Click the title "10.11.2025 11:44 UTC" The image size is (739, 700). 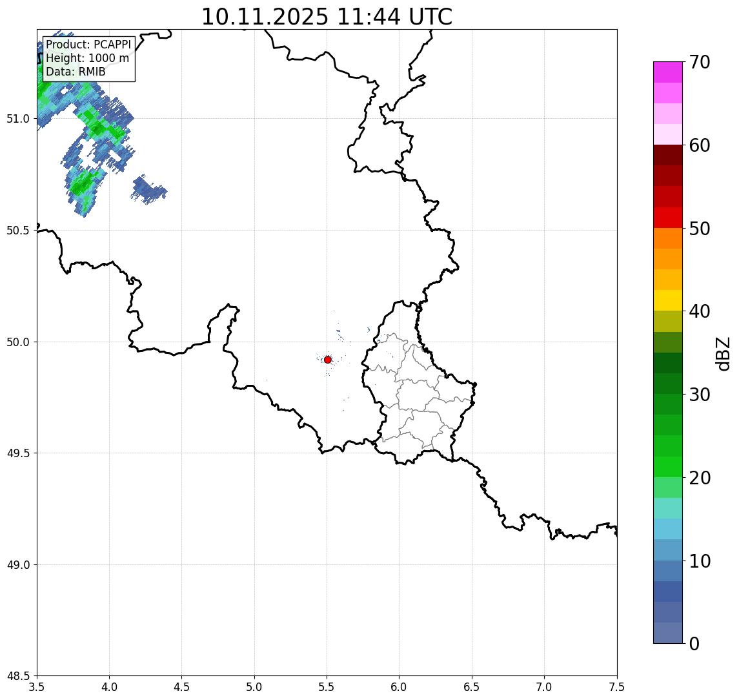click(327, 17)
